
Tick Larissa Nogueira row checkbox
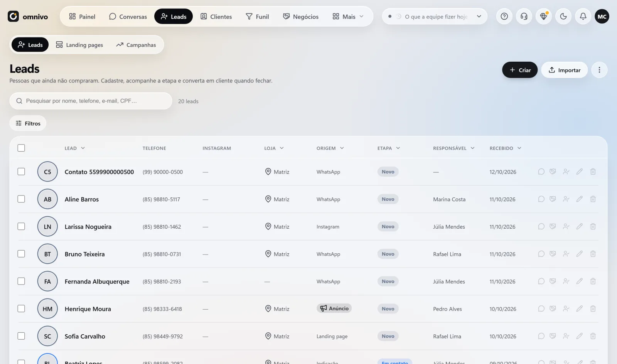pos(21,226)
